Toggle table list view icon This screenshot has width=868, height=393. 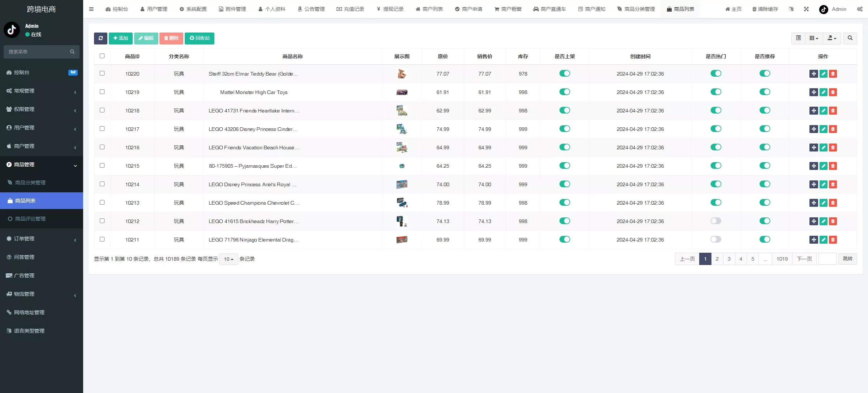tap(798, 38)
